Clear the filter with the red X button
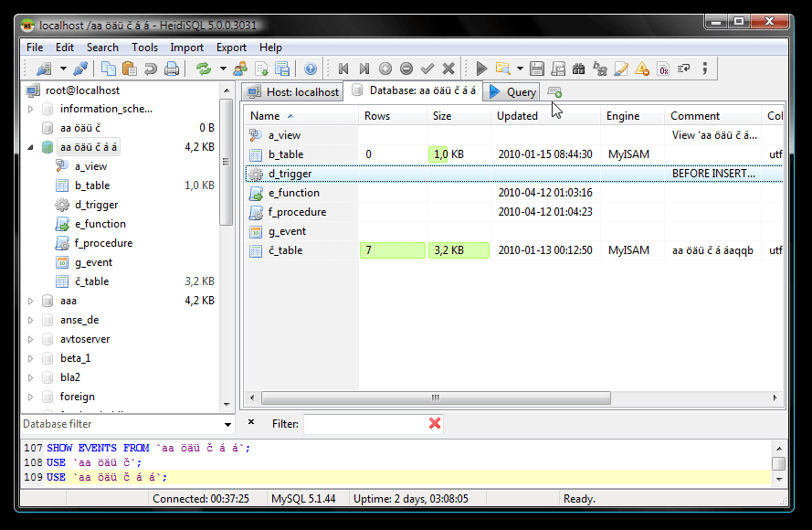The width and height of the screenshot is (812, 530). (435, 423)
